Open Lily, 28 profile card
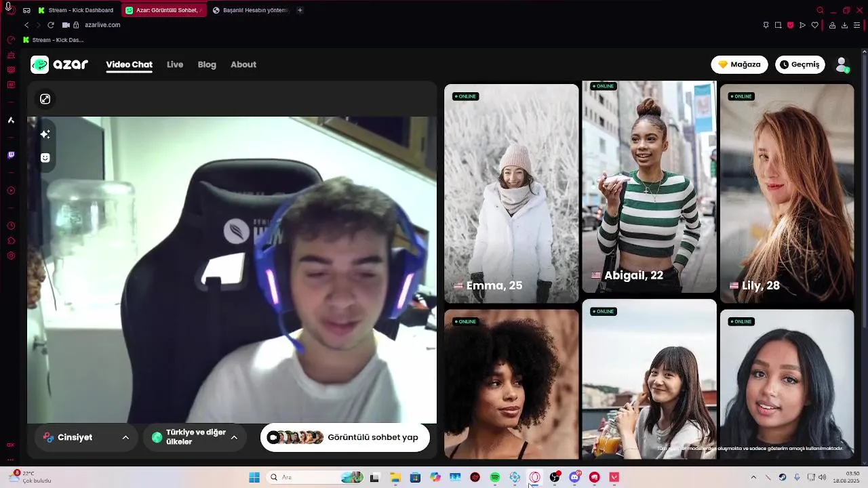Screen dimensions: 868x488 click(x=787, y=193)
